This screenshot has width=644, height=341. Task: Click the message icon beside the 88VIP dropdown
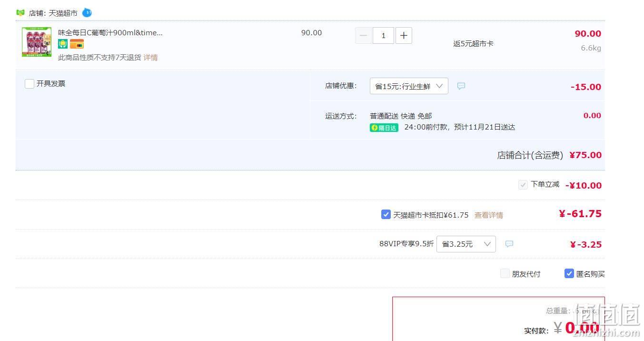click(509, 244)
